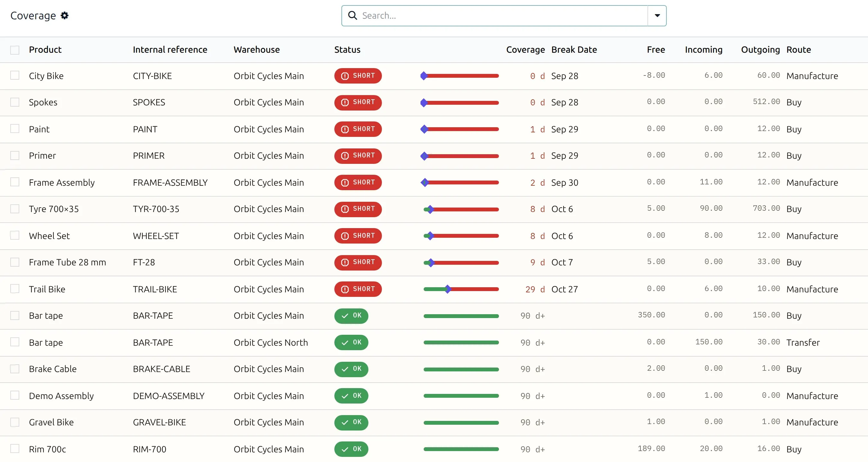Click the Transfer route cell
The height and width of the screenshot is (462, 868).
coord(803,342)
